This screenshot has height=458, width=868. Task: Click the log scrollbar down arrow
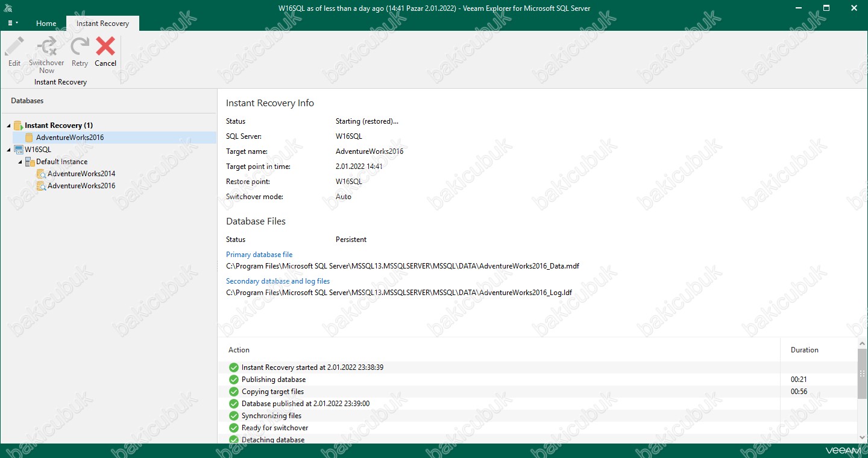tap(862, 437)
